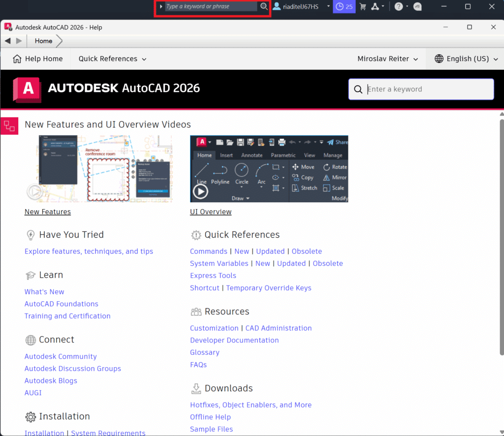Select the Home breadcrumb tab

[x=43, y=41]
